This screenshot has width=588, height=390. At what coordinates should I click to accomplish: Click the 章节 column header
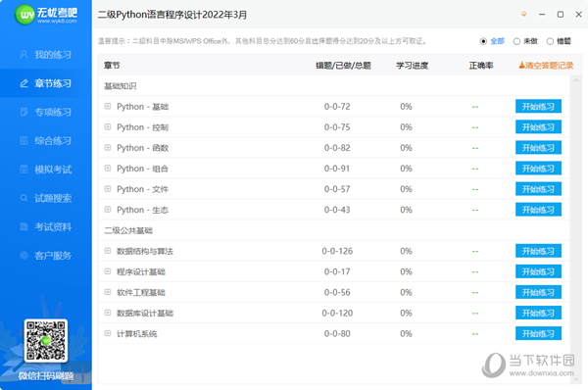coord(112,66)
